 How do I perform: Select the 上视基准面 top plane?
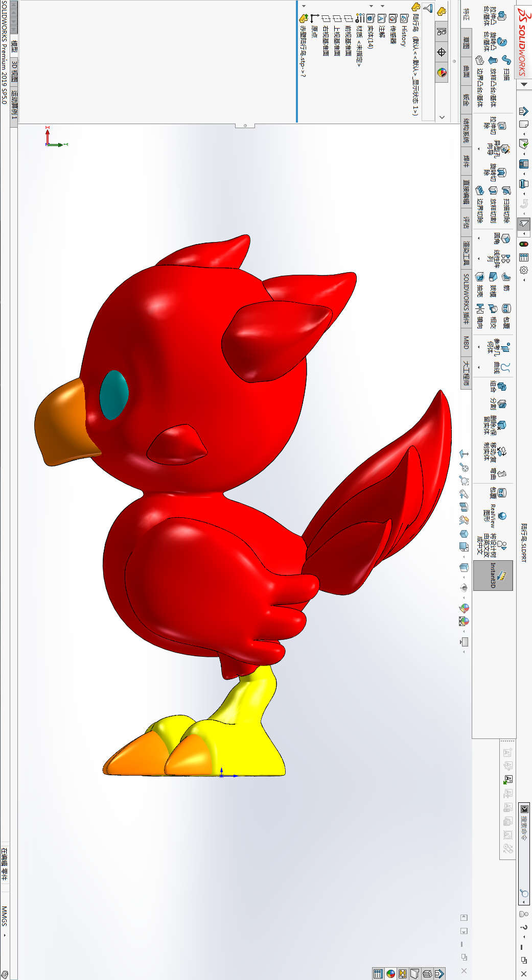pos(337,36)
